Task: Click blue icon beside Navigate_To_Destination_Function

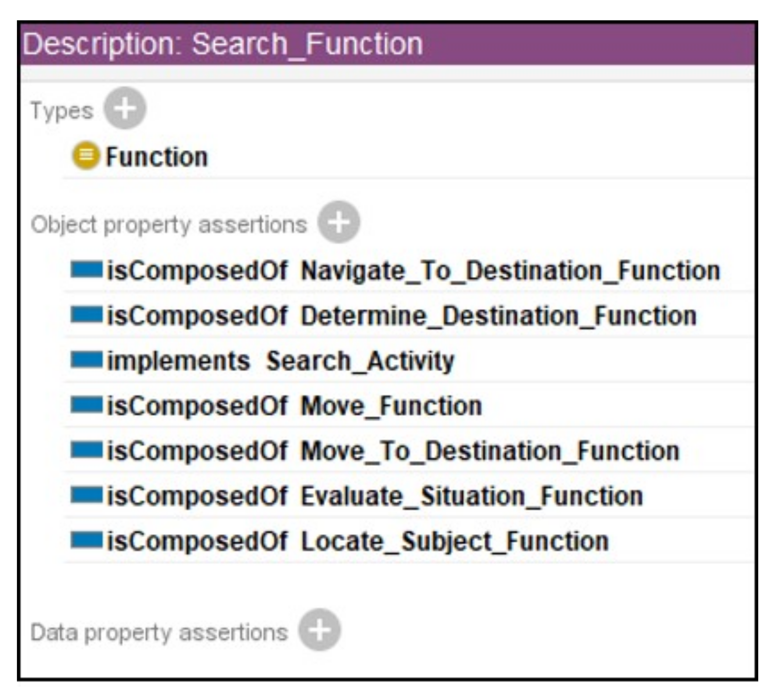Action: click(x=86, y=270)
